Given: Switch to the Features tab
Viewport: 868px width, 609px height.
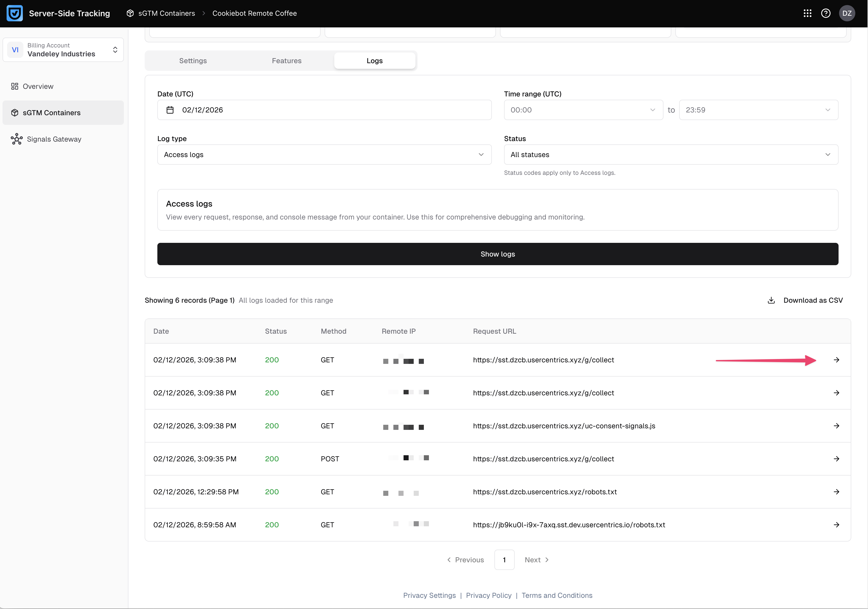Looking at the screenshot, I should pos(287,61).
